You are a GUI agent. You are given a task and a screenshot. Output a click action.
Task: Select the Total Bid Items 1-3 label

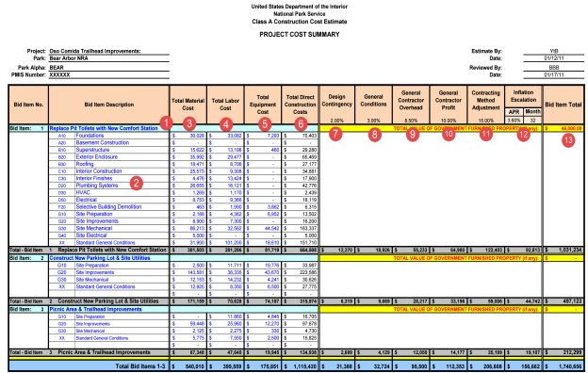140,366
